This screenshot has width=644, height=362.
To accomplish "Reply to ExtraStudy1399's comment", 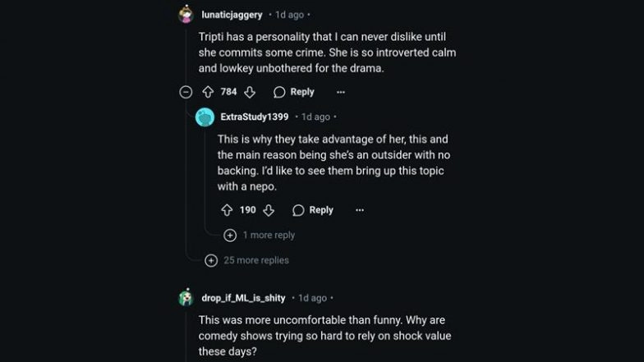I will (x=313, y=210).
